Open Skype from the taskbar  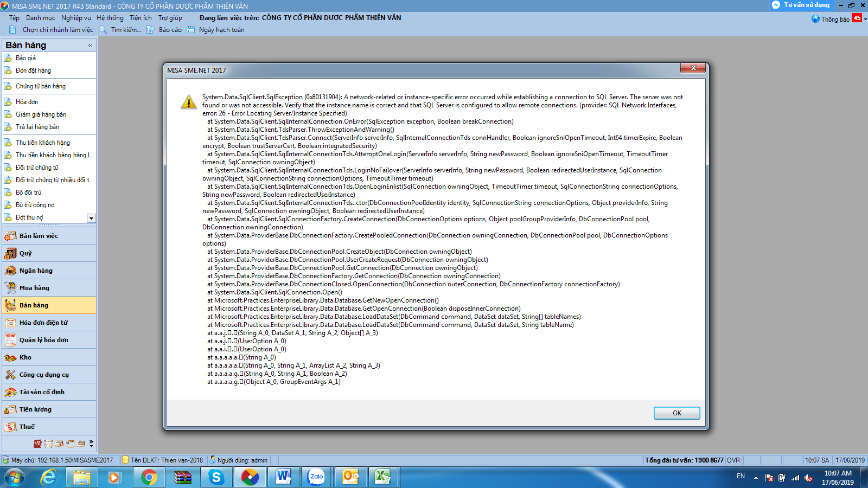tap(216, 477)
